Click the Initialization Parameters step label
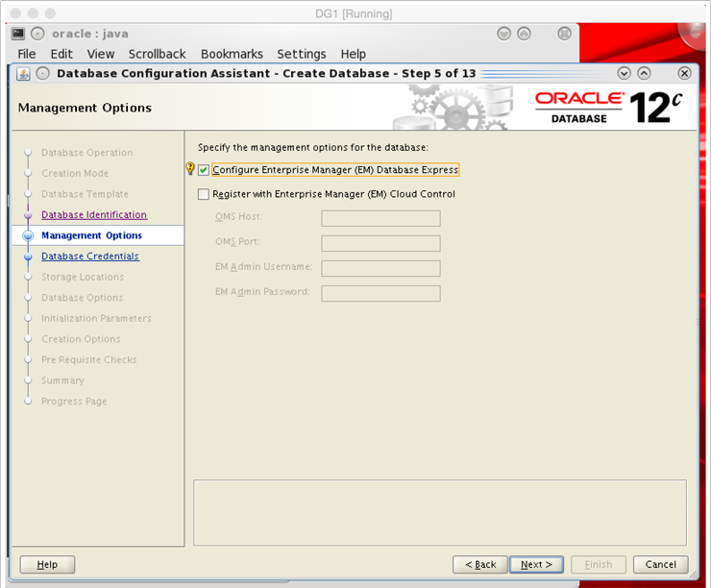The image size is (711, 588). pos(96,318)
